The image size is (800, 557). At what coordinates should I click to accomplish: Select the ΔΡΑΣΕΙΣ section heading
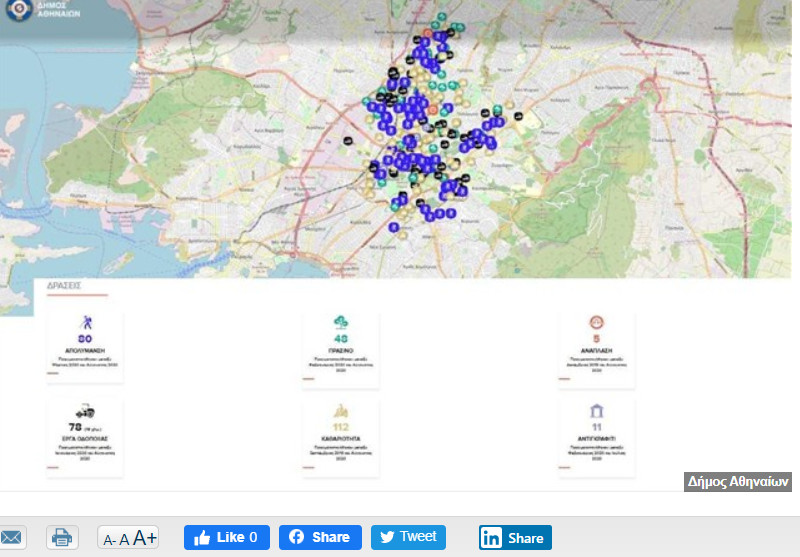[64, 286]
